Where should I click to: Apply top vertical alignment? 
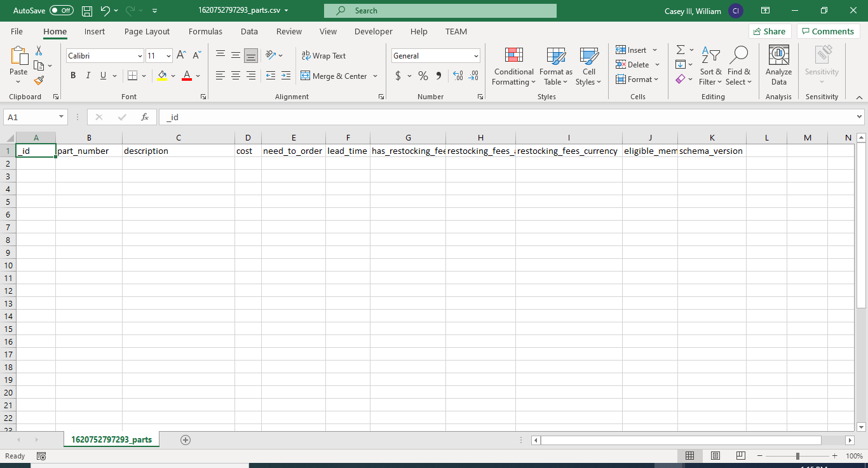pos(220,55)
